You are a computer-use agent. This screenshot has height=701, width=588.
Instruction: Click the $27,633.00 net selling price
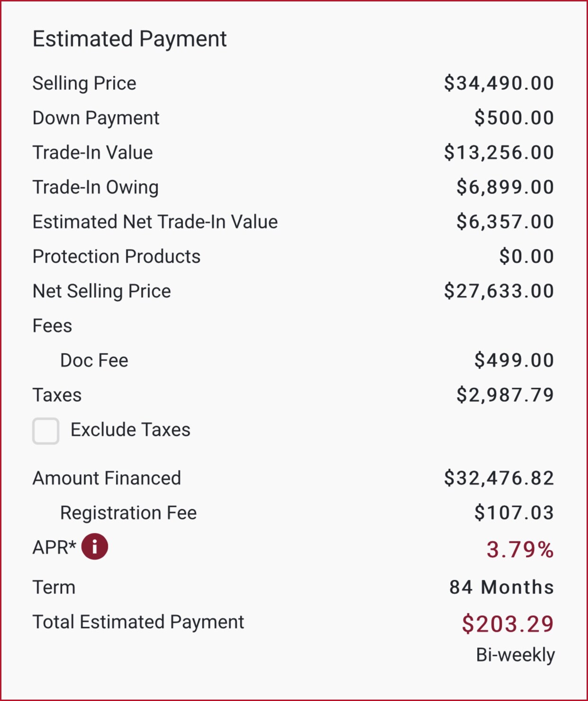click(x=499, y=291)
